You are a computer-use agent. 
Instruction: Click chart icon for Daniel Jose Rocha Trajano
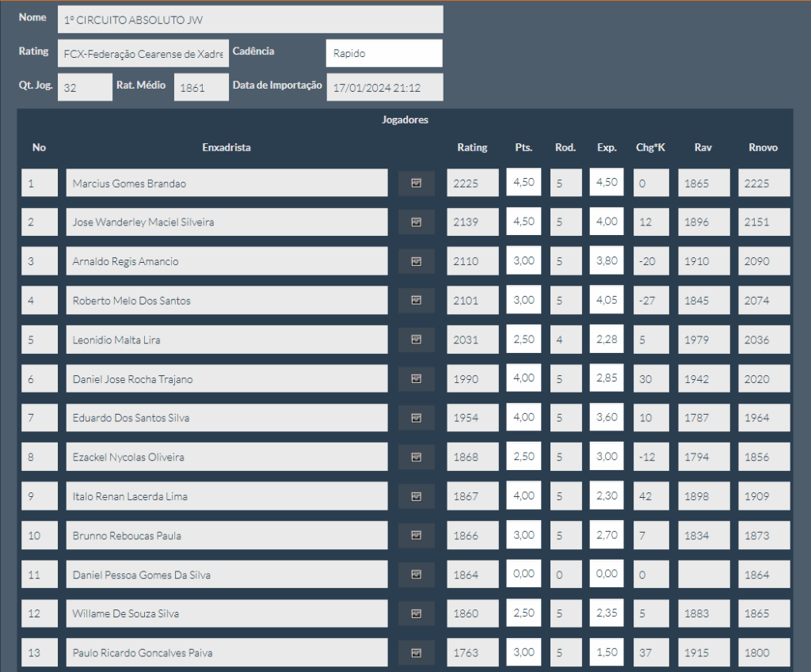417,379
